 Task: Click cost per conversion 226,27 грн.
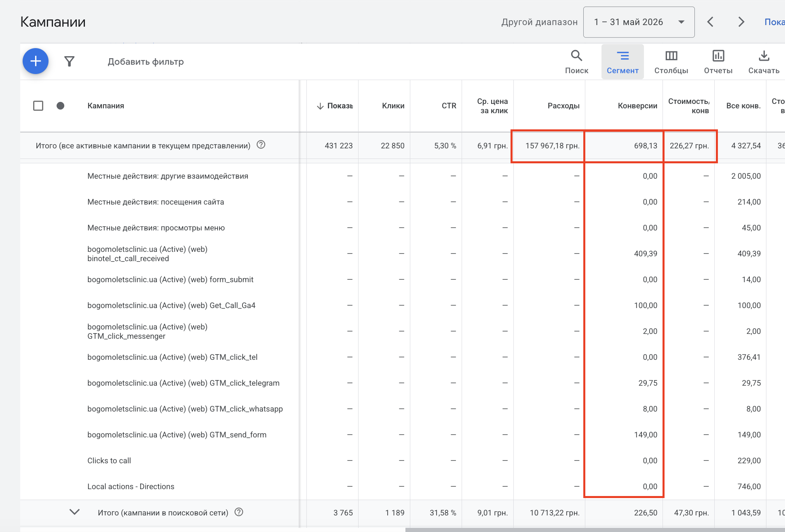click(x=689, y=146)
